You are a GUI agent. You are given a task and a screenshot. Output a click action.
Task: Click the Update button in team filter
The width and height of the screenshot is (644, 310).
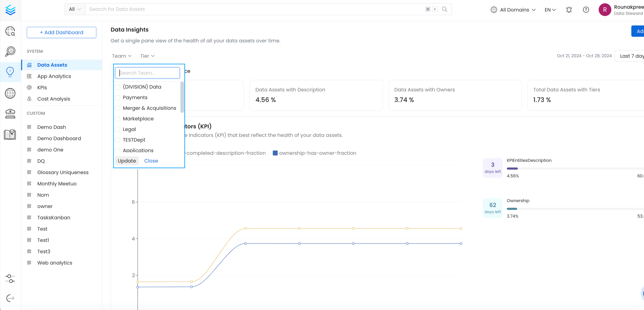click(127, 161)
